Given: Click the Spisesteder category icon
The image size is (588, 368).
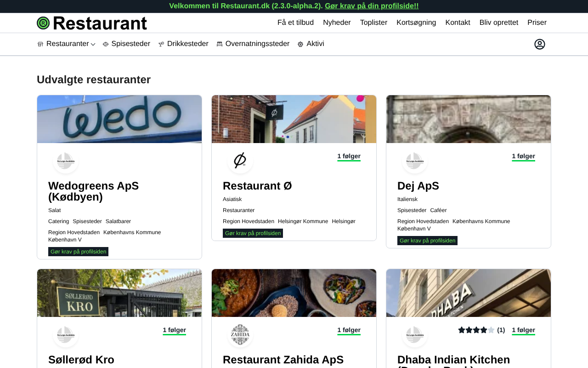Looking at the screenshot, I should pos(106,44).
